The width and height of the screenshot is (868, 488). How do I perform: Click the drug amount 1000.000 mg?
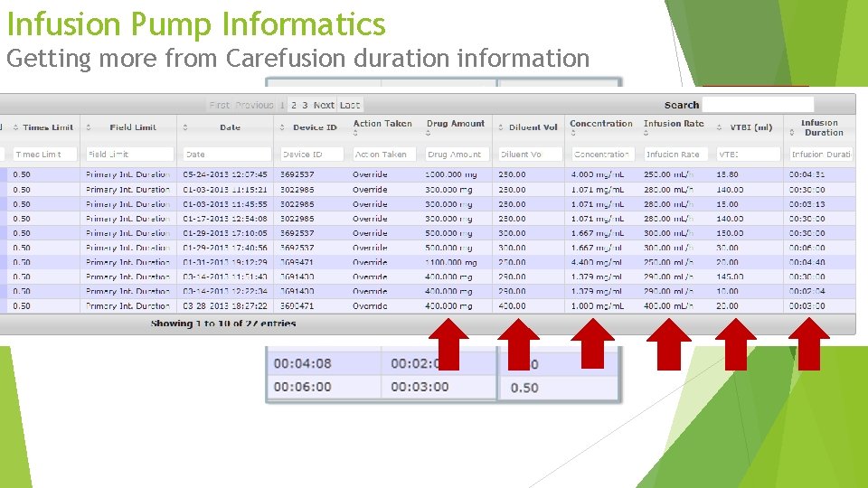tap(450, 174)
